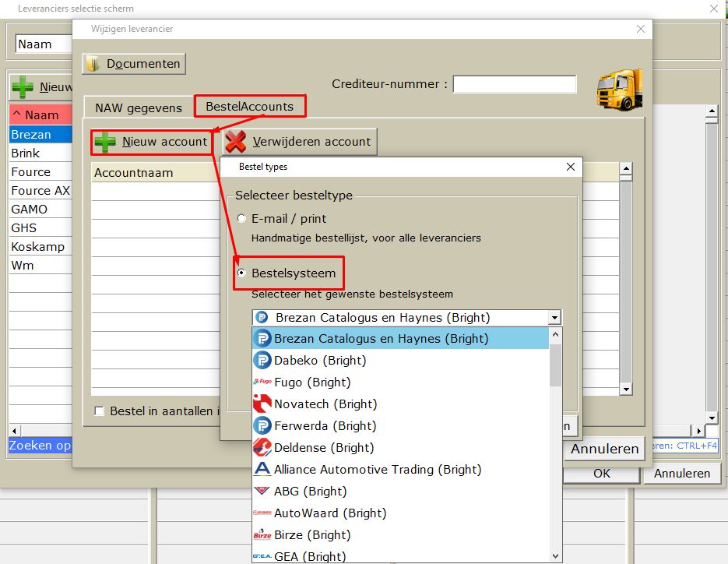Click the account list scrollbar up arrow
728x564 pixels.
point(626,168)
